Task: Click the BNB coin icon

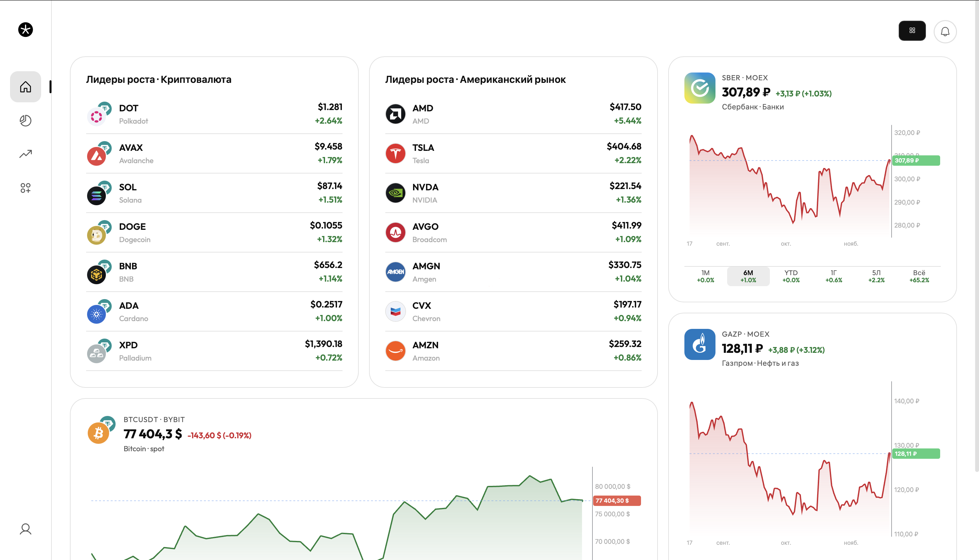Action: click(96, 274)
